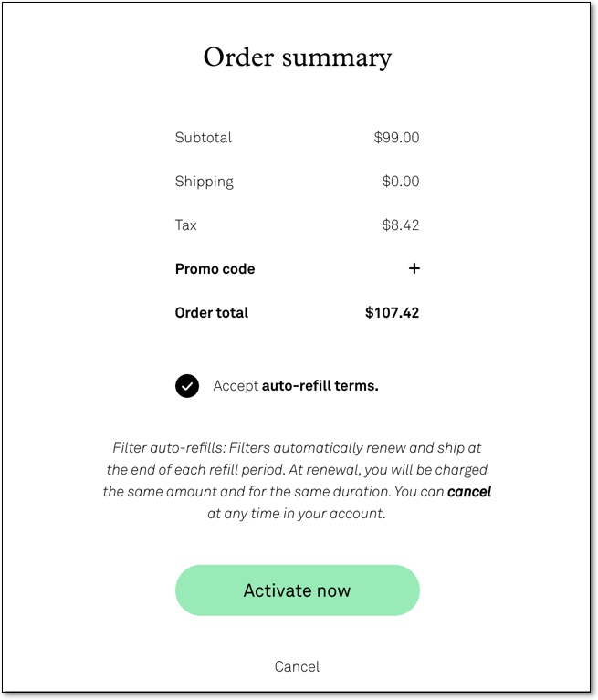
Task: Select the $99.00 subtotal amount
Action: click(396, 138)
